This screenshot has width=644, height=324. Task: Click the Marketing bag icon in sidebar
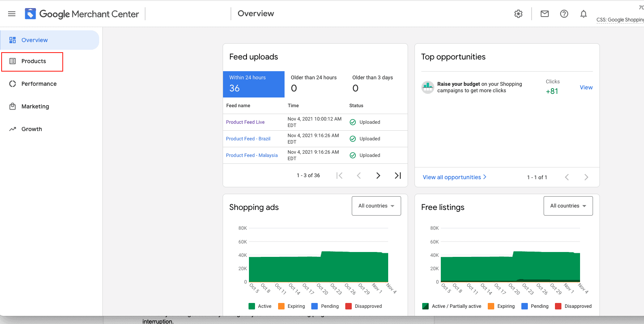[13, 106]
